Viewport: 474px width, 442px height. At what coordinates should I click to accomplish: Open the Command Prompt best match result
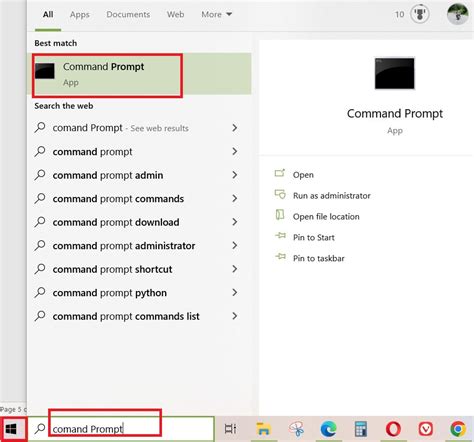(x=139, y=74)
